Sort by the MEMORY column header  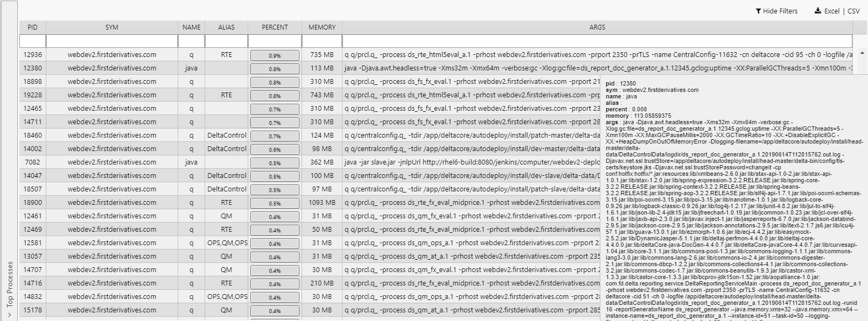[x=322, y=27]
